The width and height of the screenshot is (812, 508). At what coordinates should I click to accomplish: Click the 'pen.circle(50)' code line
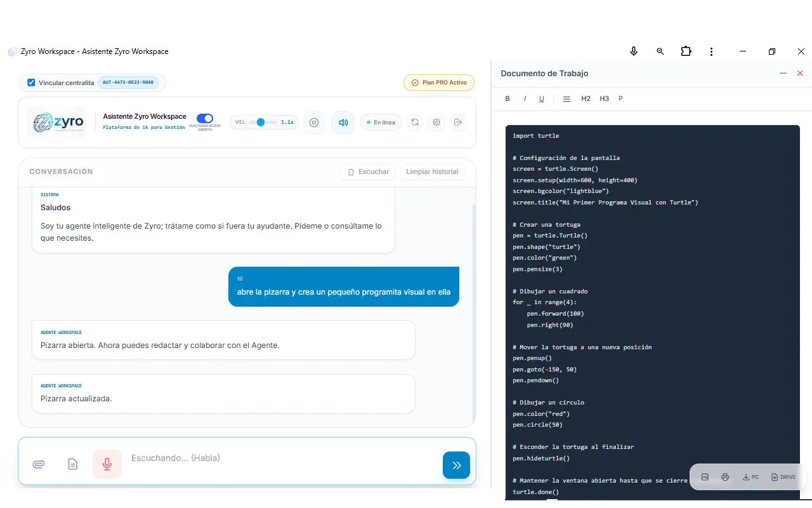point(537,425)
